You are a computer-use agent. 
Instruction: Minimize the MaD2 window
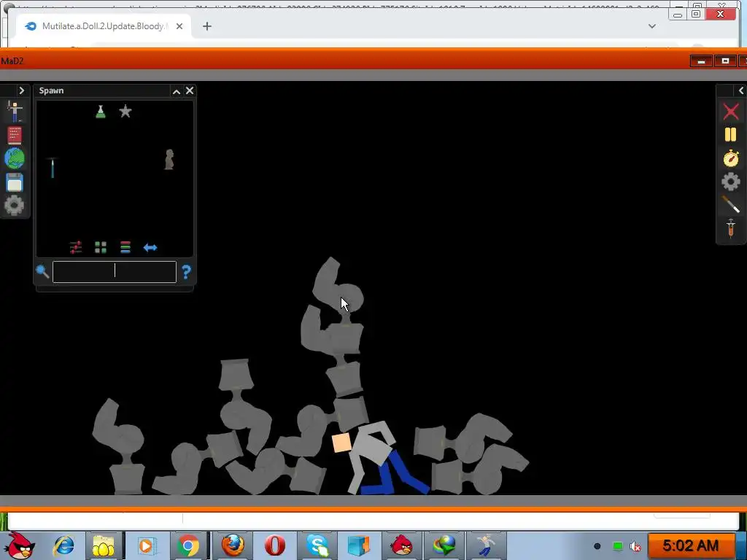701,61
